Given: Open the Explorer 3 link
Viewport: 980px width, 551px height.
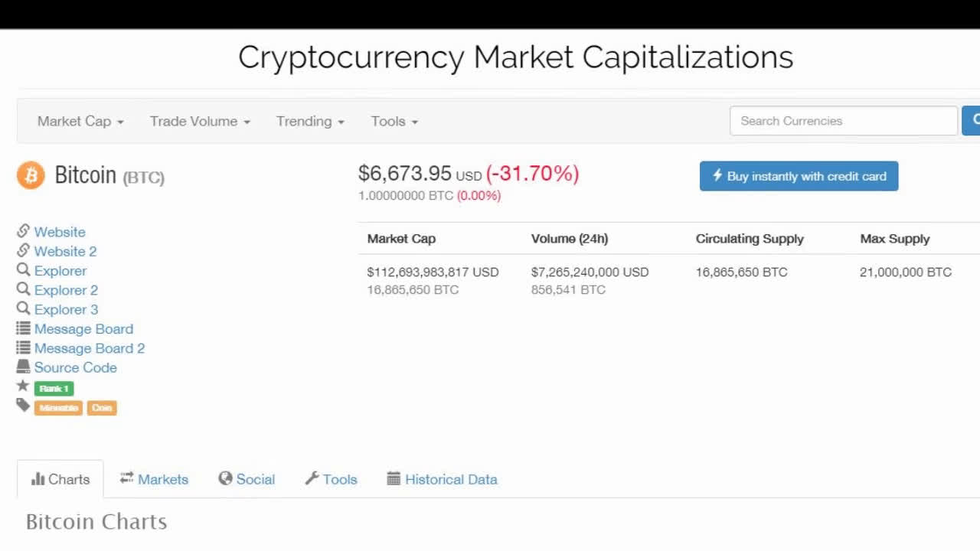Looking at the screenshot, I should click(x=66, y=309).
